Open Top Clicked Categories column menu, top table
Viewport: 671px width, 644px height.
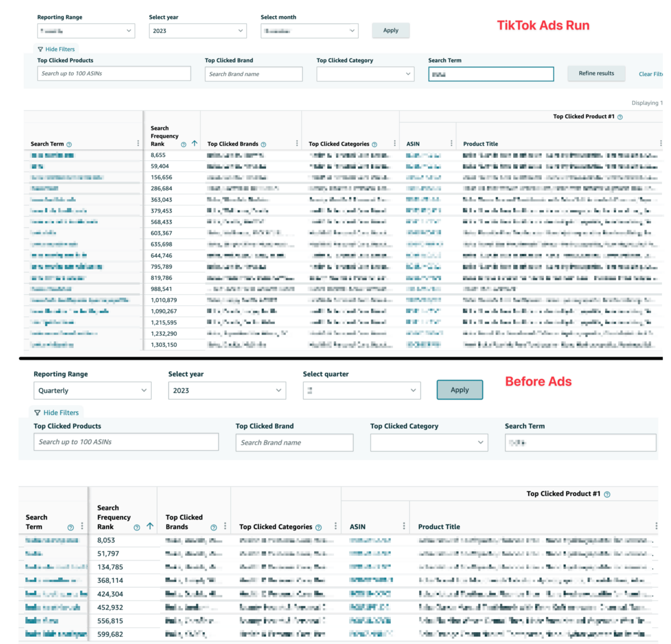(x=394, y=143)
